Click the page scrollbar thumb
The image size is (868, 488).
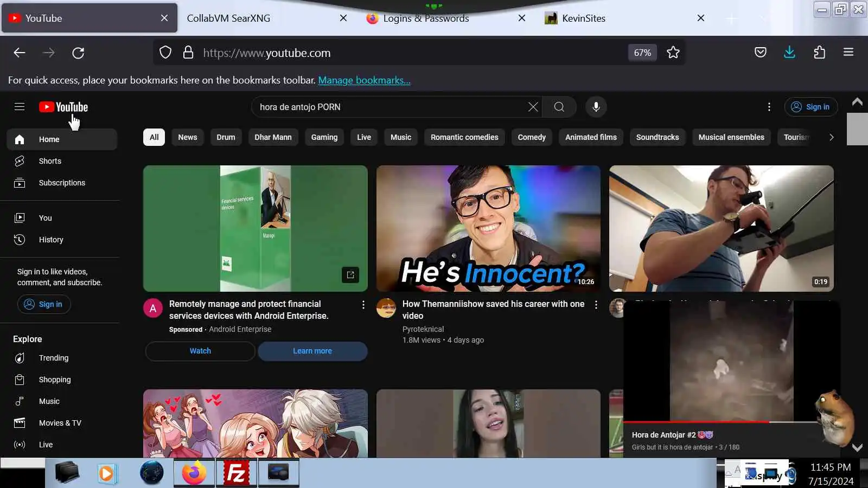[857, 129]
